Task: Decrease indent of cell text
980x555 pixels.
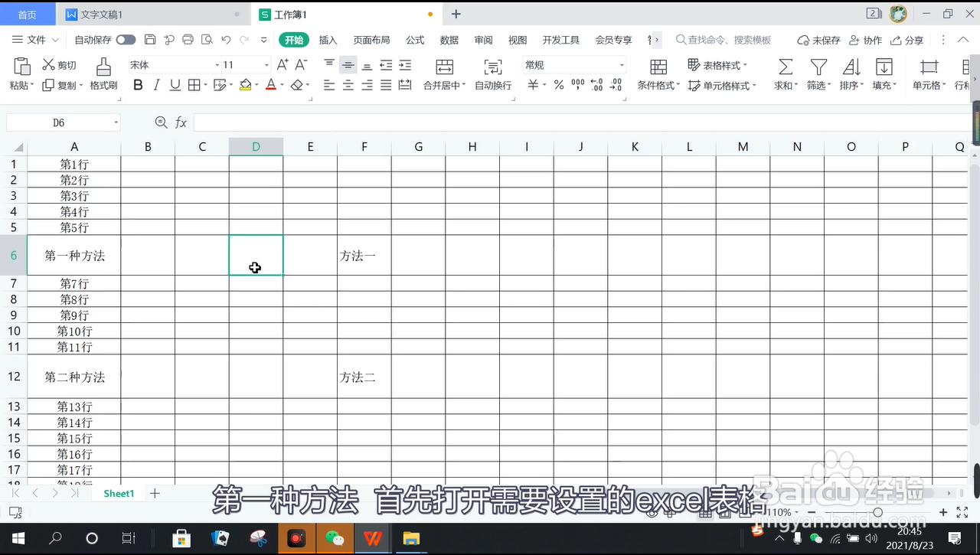Action: tap(386, 65)
